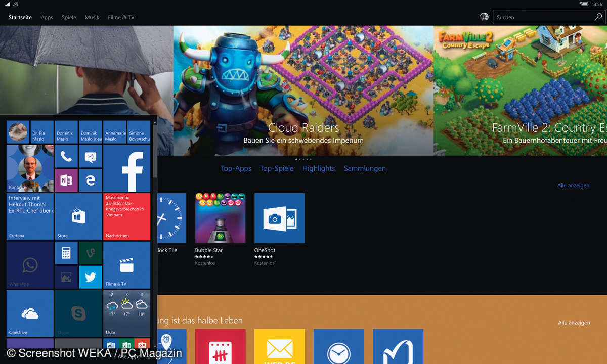Open the OneShot app in Store
Viewport: 607px width, 364px height.
pyautogui.click(x=279, y=218)
